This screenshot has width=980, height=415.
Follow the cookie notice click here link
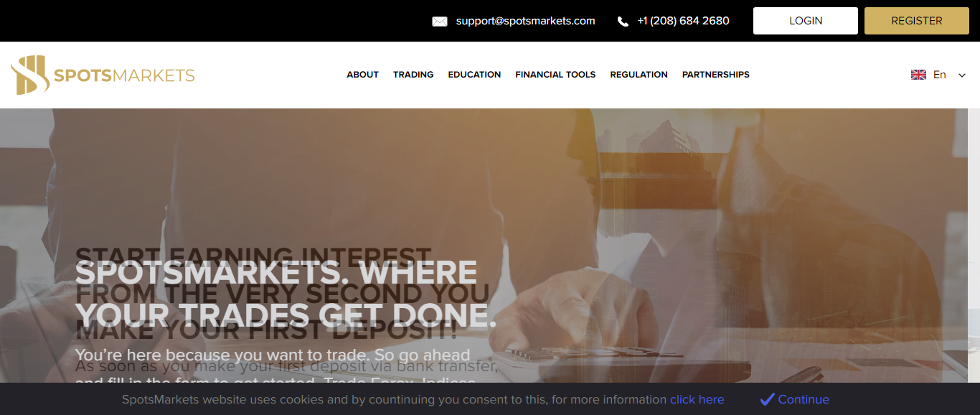coord(697,399)
